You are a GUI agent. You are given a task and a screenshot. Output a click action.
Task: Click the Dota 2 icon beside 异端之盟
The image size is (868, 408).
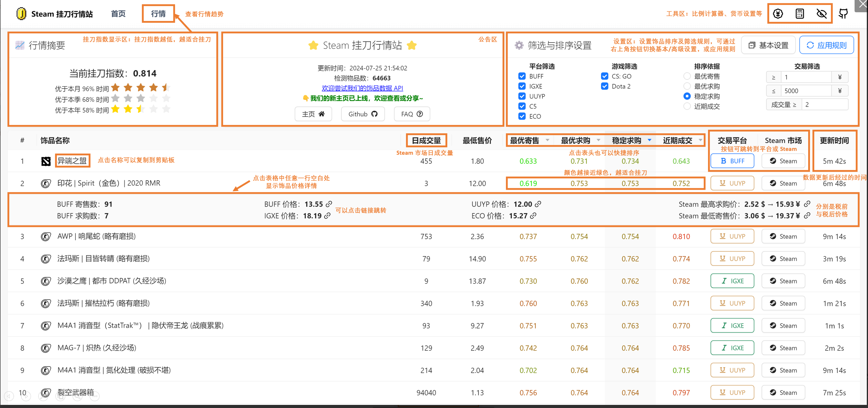[x=46, y=161]
